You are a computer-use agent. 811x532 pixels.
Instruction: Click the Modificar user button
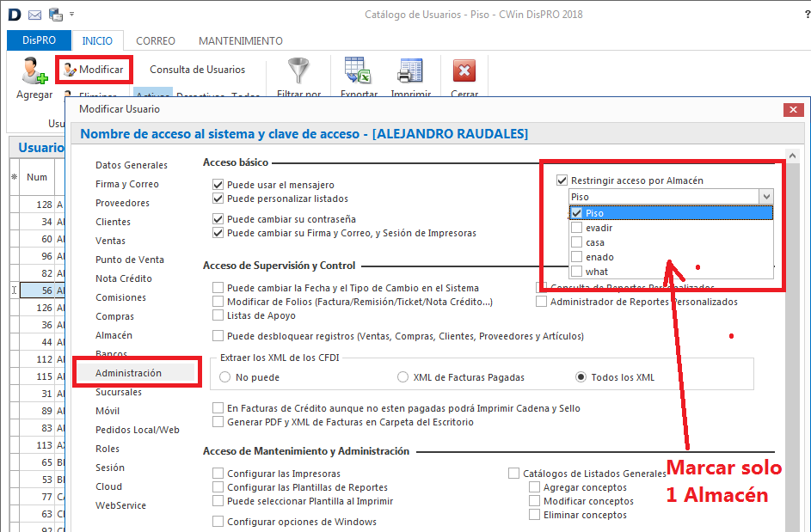(x=94, y=70)
